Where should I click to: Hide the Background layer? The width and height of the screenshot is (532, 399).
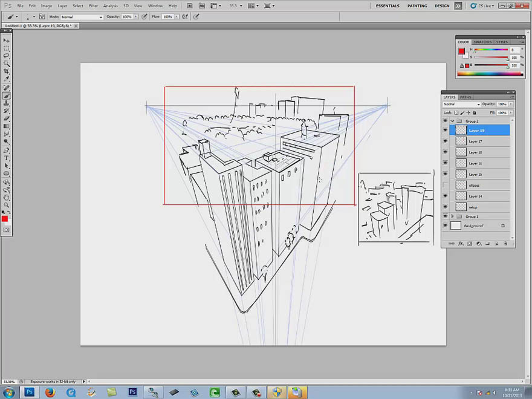pyautogui.click(x=445, y=225)
